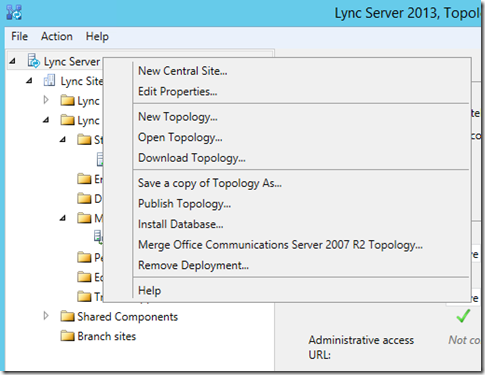Select Merge Office Communications Server 2007 R2 Topology
The image size is (485, 375).
coord(280,245)
